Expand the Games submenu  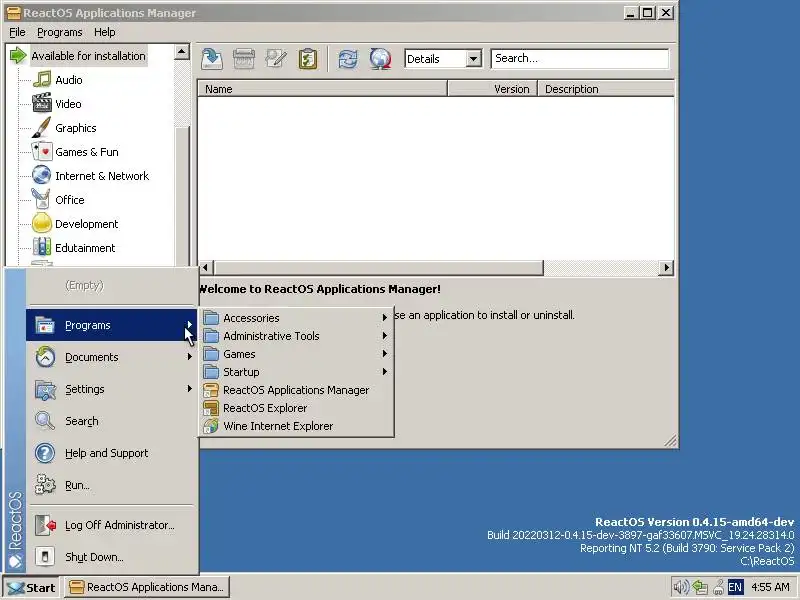[x=296, y=354]
